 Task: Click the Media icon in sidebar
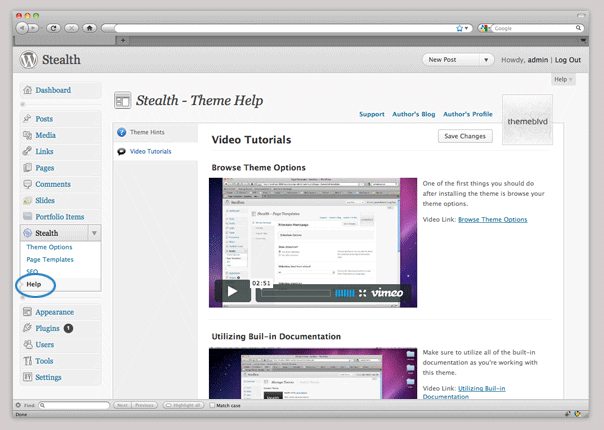coord(27,135)
